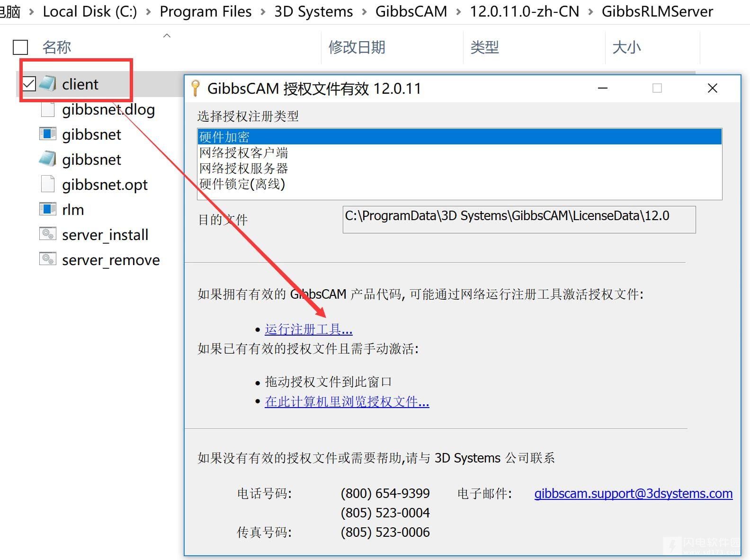Sort by the 修改日期 column header
The image size is (750, 560).
tap(357, 47)
